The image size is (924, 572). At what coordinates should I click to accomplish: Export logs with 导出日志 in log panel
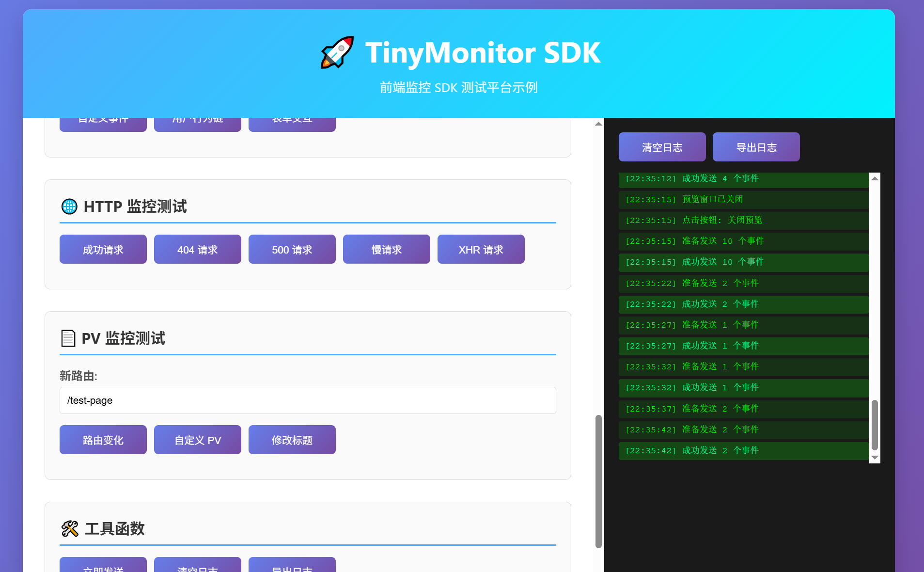756,147
